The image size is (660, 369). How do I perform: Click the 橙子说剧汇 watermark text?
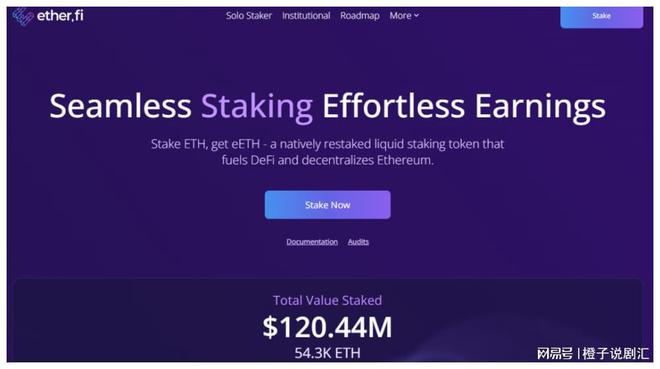(x=616, y=353)
